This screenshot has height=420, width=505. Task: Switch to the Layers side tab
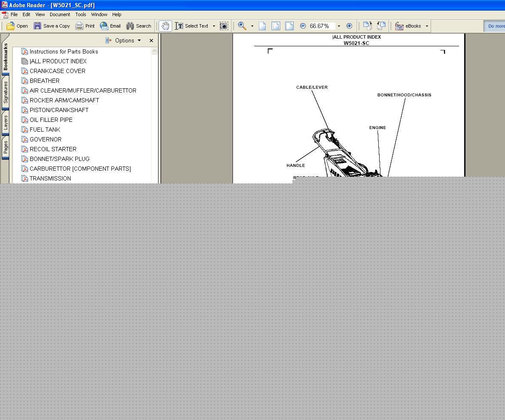[6, 123]
